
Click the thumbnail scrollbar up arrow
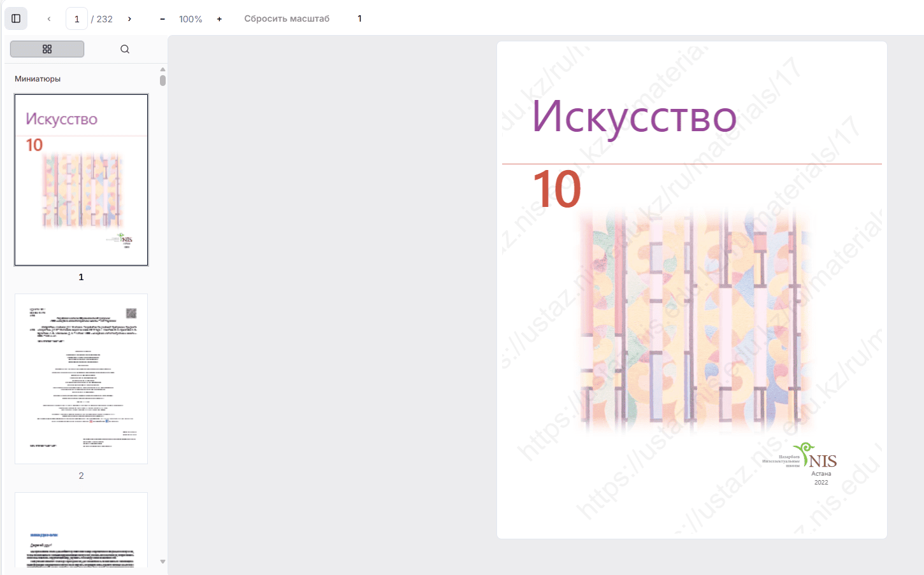click(x=162, y=69)
